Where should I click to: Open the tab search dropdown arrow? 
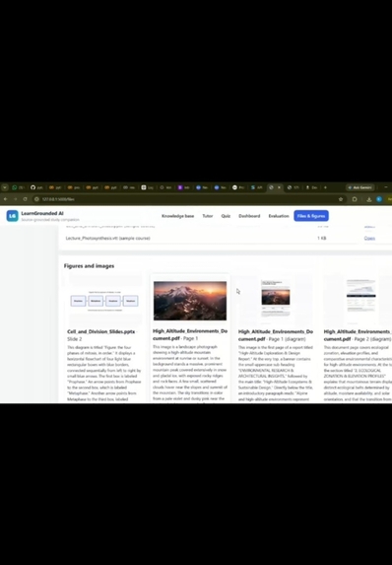[5, 187]
